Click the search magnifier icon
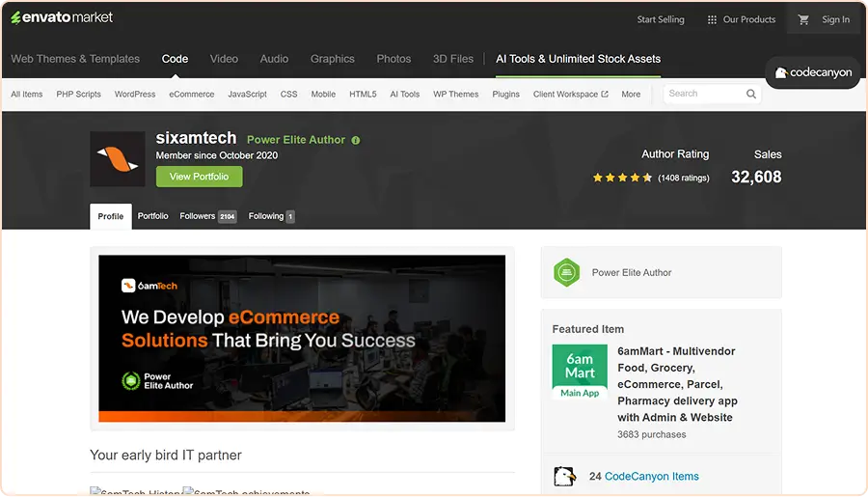868x497 pixels. tap(750, 94)
